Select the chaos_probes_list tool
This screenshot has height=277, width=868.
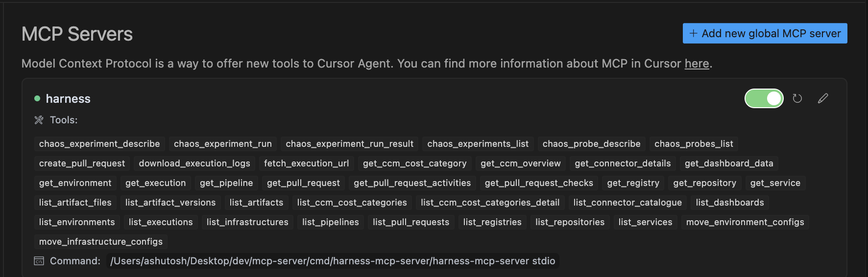click(694, 144)
